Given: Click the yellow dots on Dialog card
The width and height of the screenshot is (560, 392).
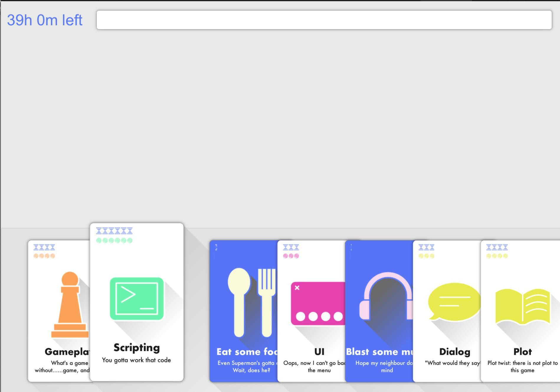Looking at the screenshot, I should point(426,256).
